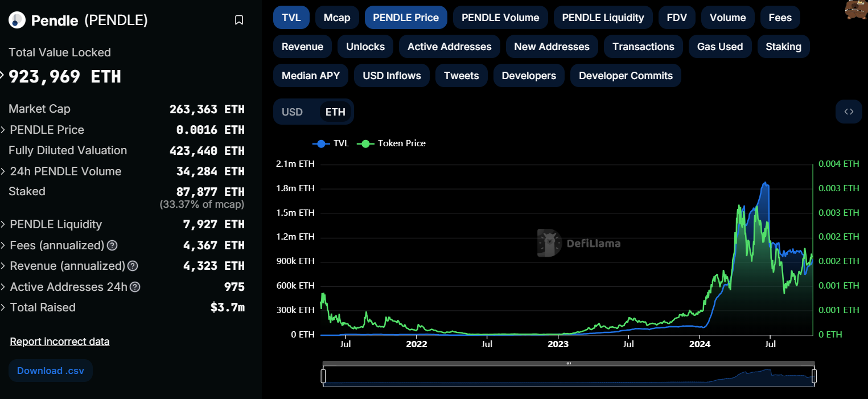Hide the Token Price series via legend
Viewport: 868px width, 399px height.
point(393,143)
